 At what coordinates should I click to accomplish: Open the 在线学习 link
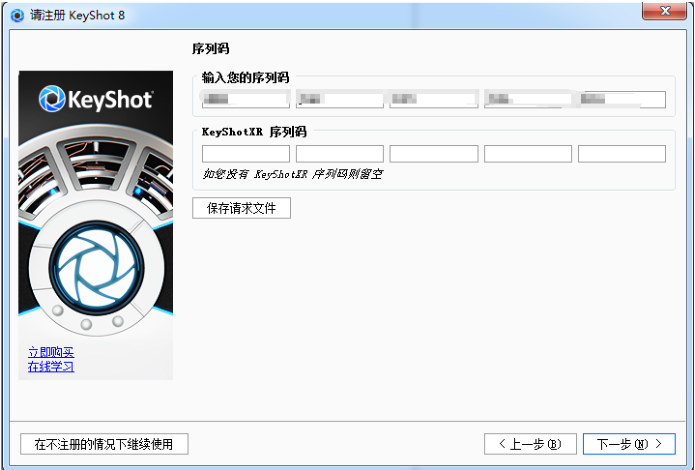51,367
